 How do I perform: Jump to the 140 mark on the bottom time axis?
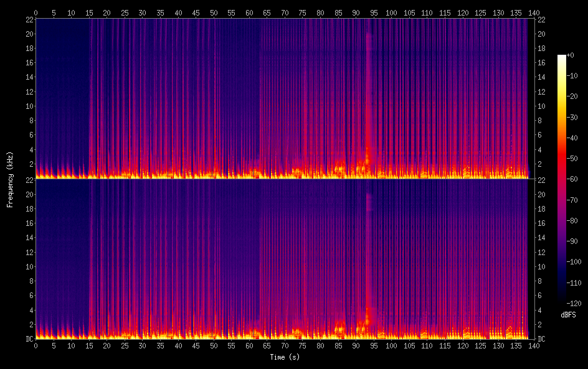click(x=533, y=345)
